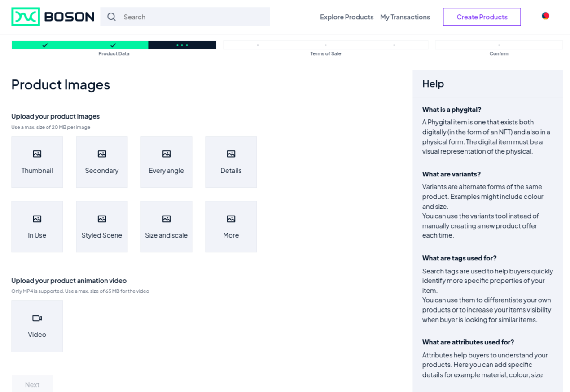
Task: Focus the Search input field
Action: pos(193,17)
